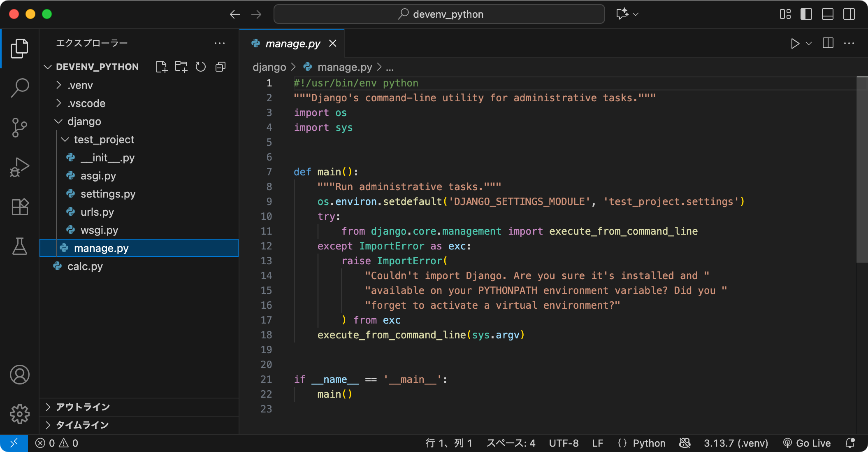Expand the アウトライン section
This screenshot has width=868, height=452.
(82, 407)
